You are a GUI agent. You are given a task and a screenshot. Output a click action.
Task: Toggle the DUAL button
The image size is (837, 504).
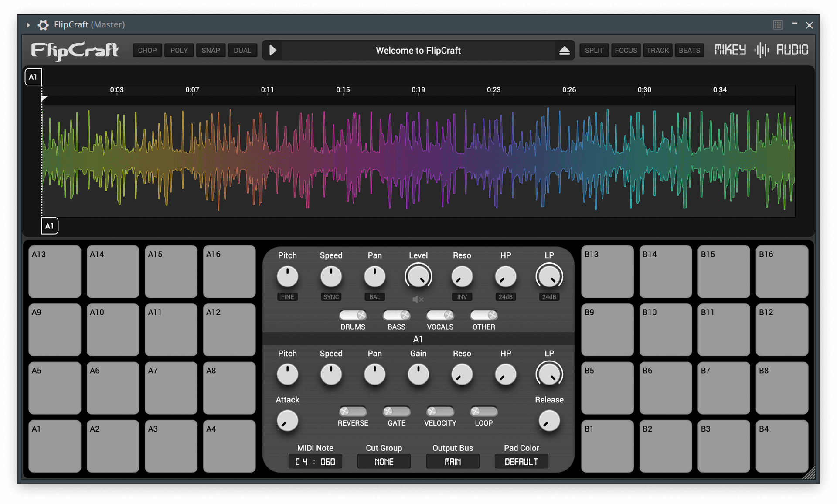coord(242,50)
